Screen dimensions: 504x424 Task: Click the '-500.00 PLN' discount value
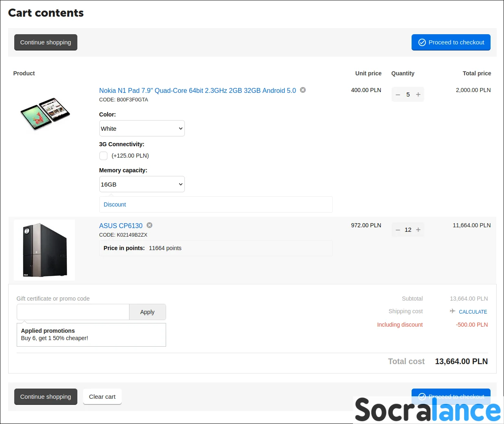click(x=472, y=325)
